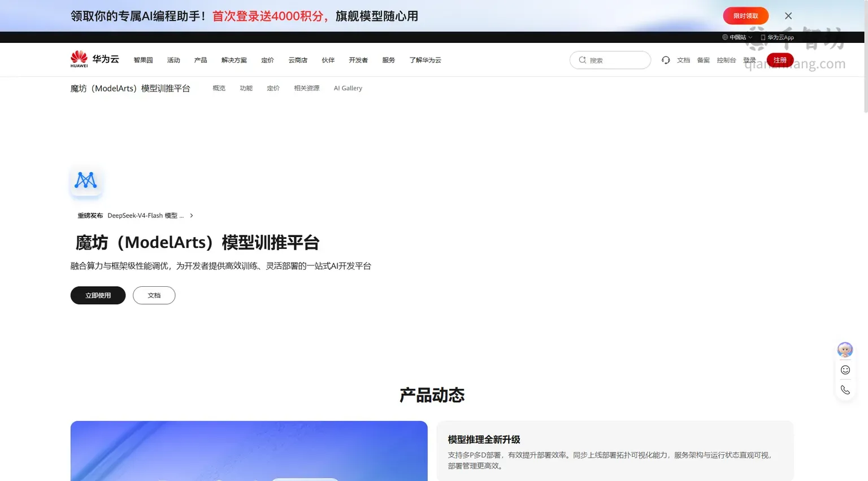Viewport: 868px width, 481px height.
Task: Open the AI assistant avatar widget
Action: click(x=845, y=349)
